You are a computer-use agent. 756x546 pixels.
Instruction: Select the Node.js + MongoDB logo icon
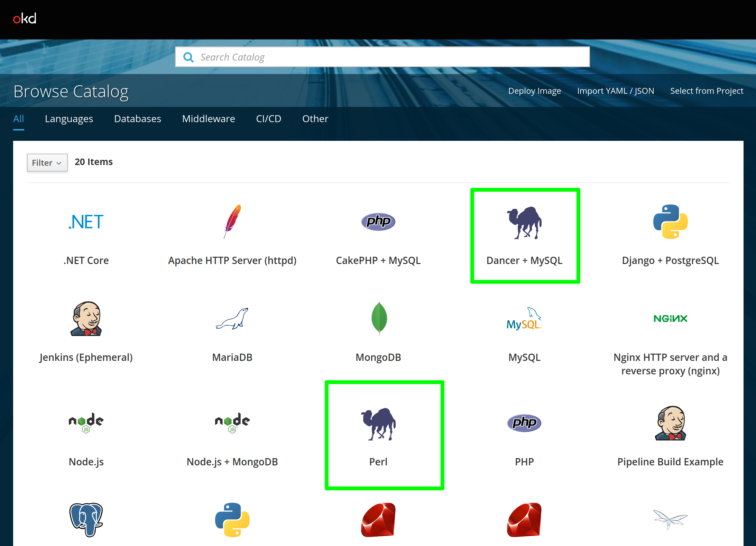pos(232,423)
